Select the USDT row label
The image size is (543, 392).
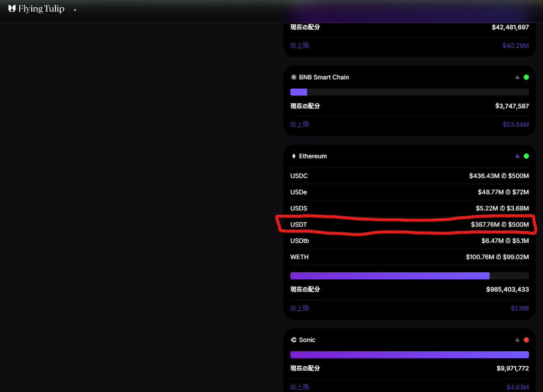pyautogui.click(x=299, y=224)
